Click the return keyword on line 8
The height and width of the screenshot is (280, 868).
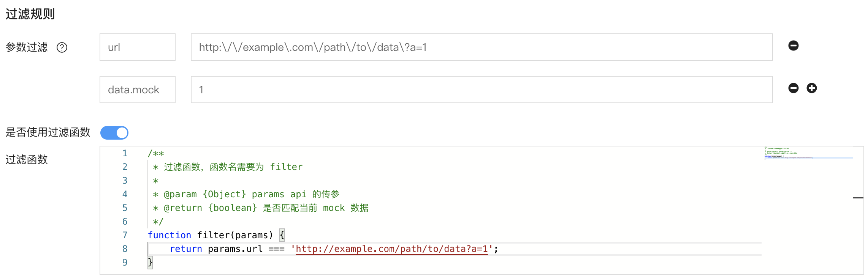[186, 249]
